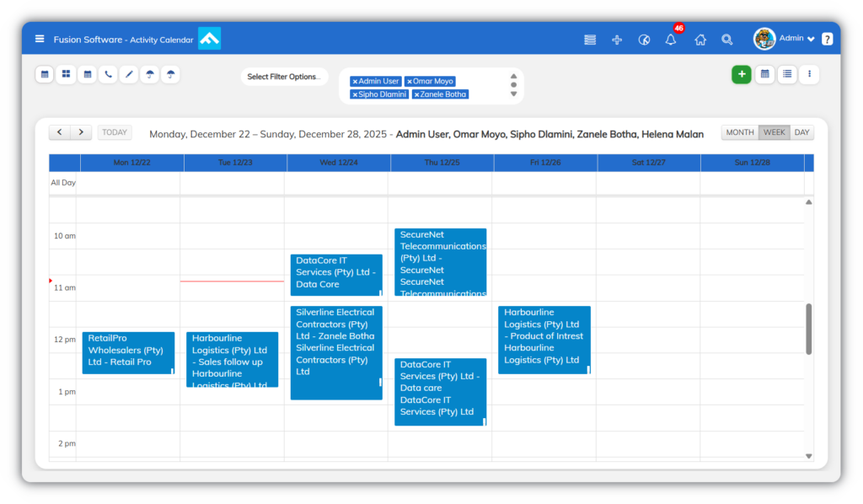Click All Day row in Monday column
The image size is (863, 504).
[x=128, y=183]
